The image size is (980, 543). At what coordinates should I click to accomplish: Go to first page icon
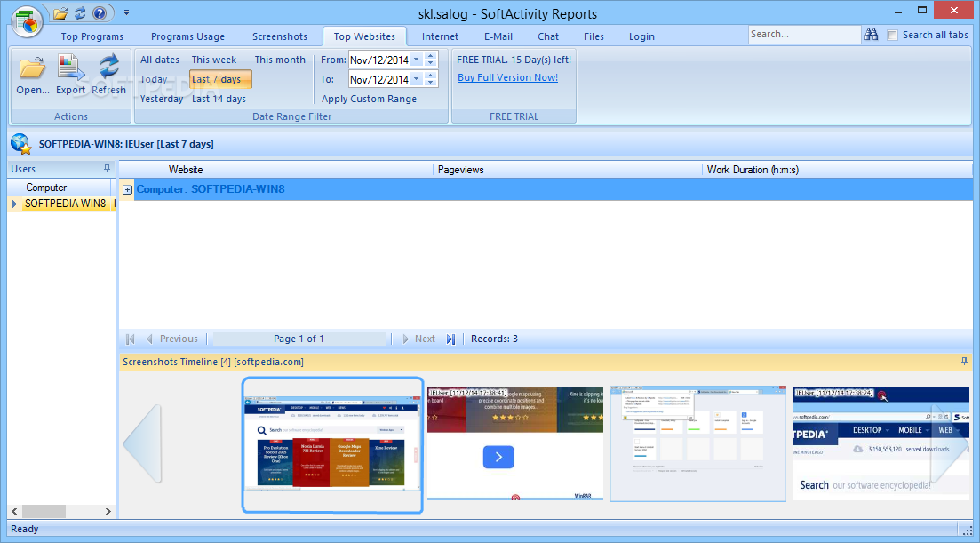tap(130, 339)
